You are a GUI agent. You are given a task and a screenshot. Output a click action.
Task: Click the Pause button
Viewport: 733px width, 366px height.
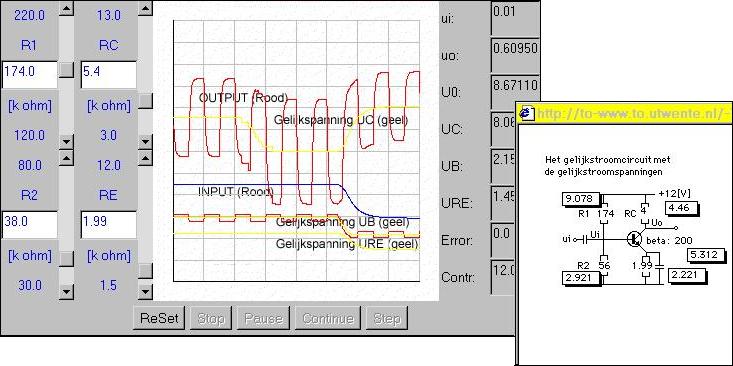[x=264, y=318]
